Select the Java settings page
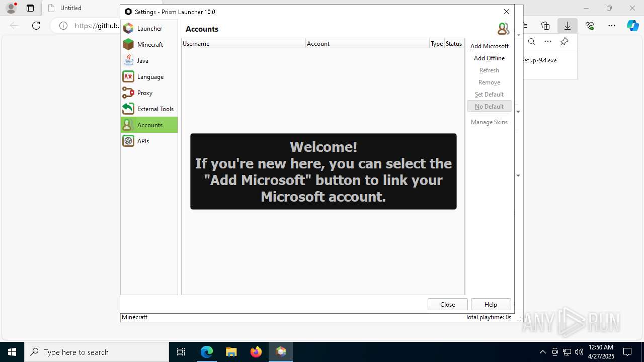The width and height of the screenshot is (644, 362). coord(149,61)
